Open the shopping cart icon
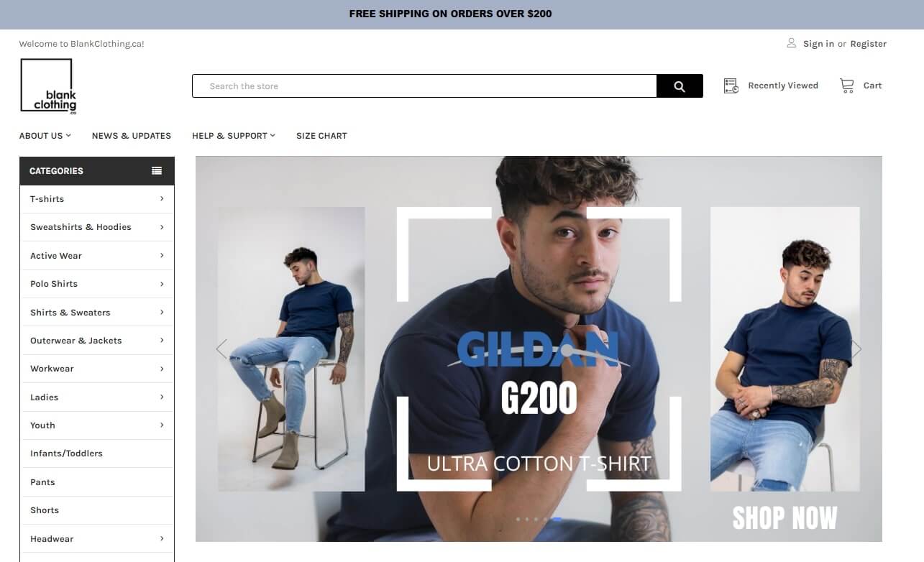Viewport: 924px width, 562px height. (x=847, y=86)
